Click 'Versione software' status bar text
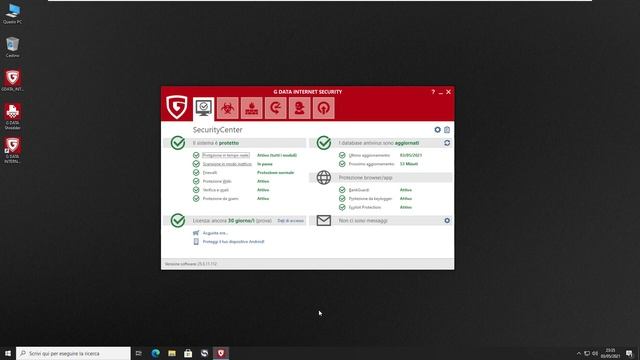This screenshot has width=640, height=360. pos(191,264)
